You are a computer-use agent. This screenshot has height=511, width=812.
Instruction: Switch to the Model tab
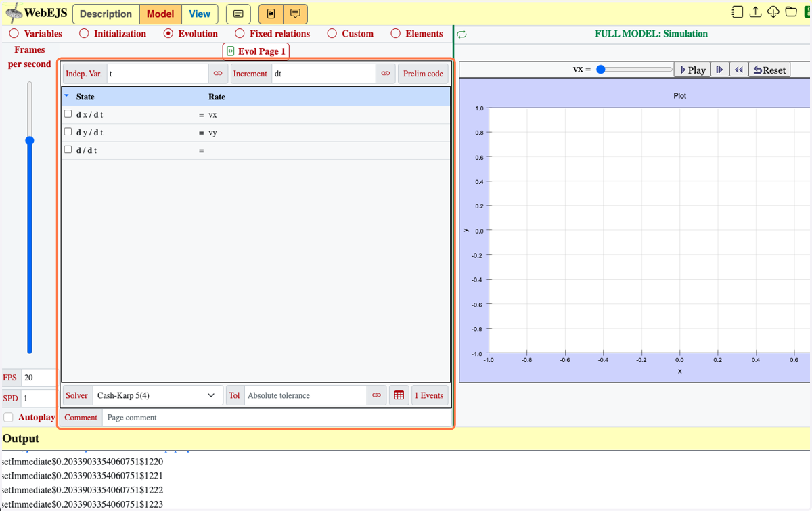coord(160,14)
